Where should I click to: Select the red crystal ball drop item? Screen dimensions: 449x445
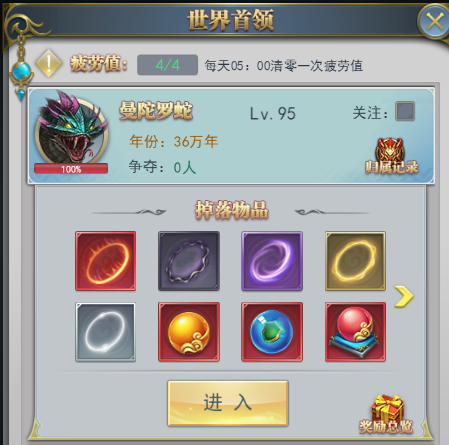point(355,332)
